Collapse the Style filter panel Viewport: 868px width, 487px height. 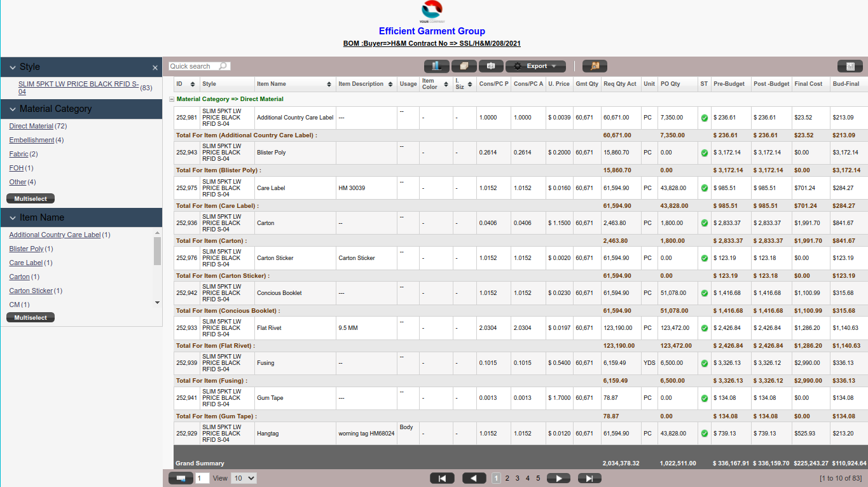click(x=12, y=67)
